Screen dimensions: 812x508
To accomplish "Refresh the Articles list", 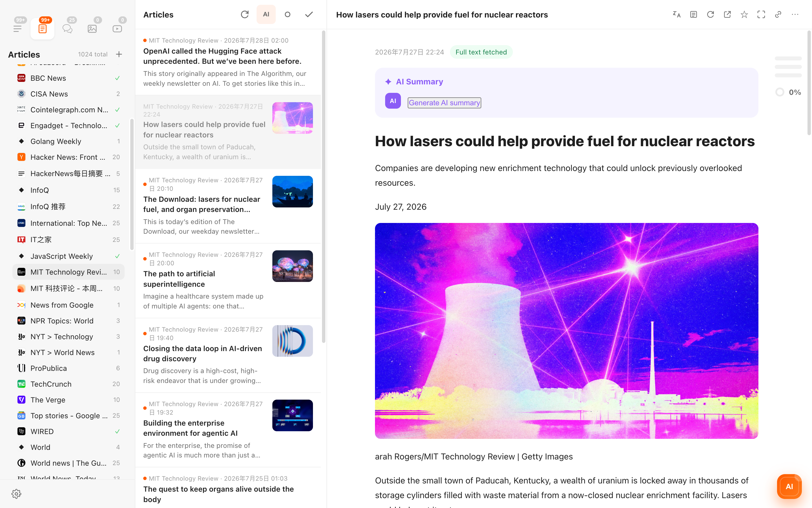I will 245,14.
